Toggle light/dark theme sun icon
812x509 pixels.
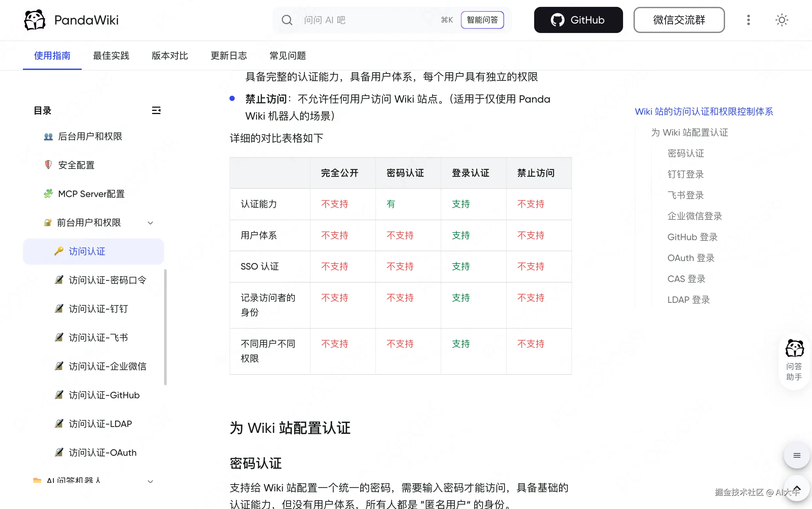[x=781, y=20]
